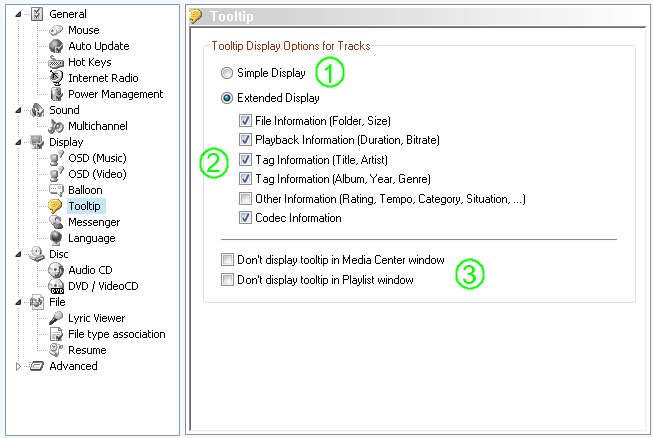The height and width of the screenshot is (438, 653).
Task: Click the Mouse icon in the tree
Action: click(56, 30)
